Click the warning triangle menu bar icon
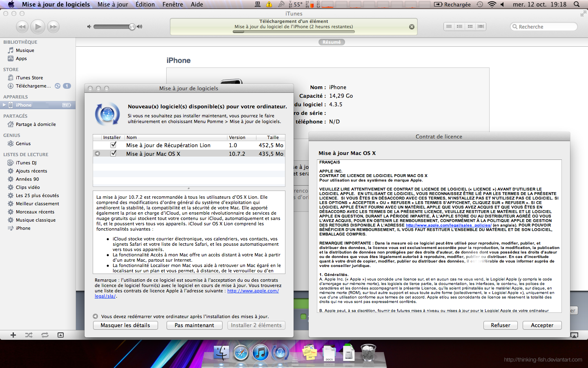The image size is (588, 368). point(269,4)
